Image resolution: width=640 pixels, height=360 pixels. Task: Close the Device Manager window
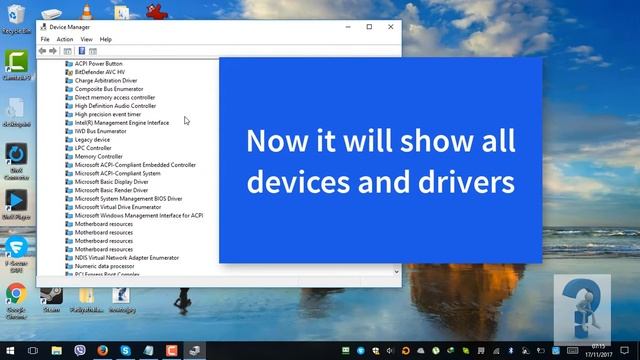(391, 27)
